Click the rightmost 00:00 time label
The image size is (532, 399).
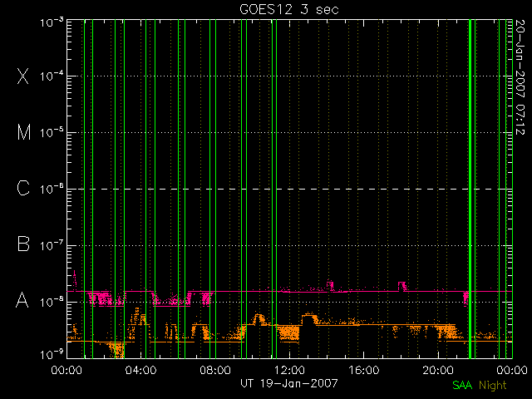(512, 370)
